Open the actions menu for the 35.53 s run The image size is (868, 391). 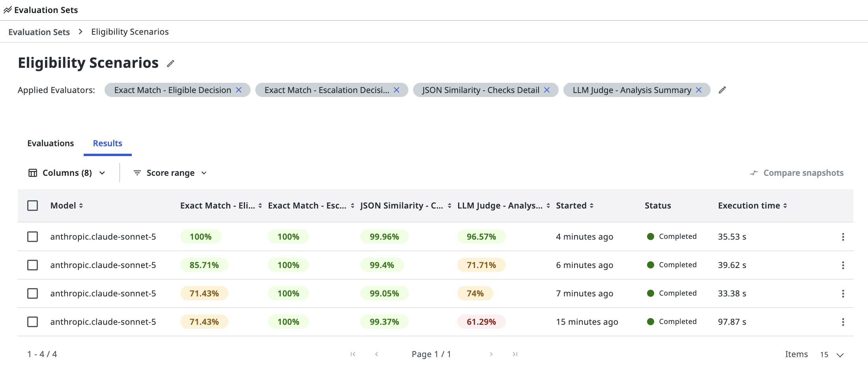coord(843,236)
